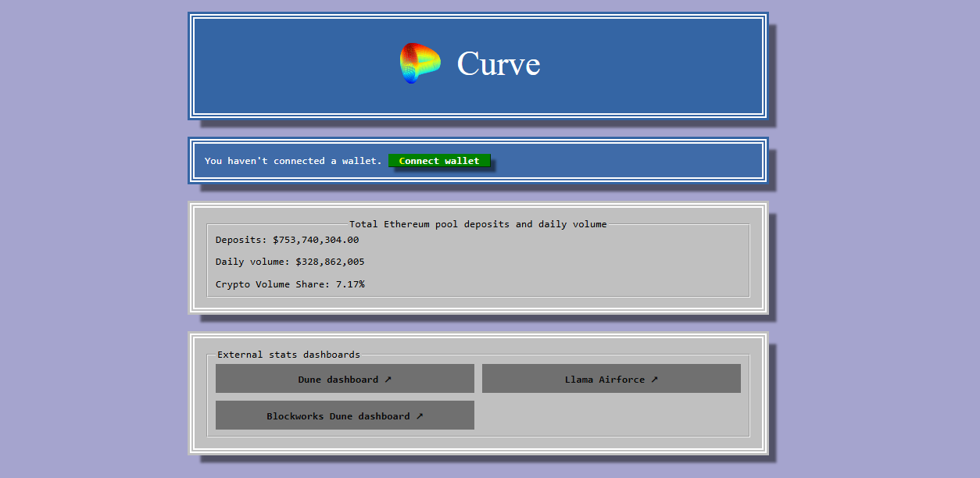This screenshot has width=980, height=478.
Task: Connect wallet using the green button
Action: pos(439,161)
